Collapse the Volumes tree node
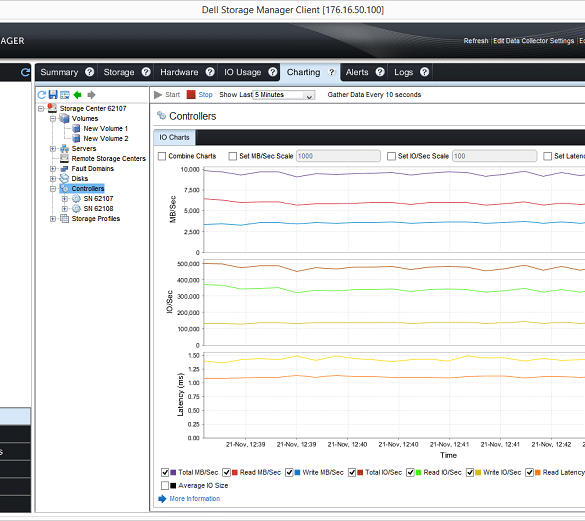This screenshot has width=585, height=521. tap(53, 119)
